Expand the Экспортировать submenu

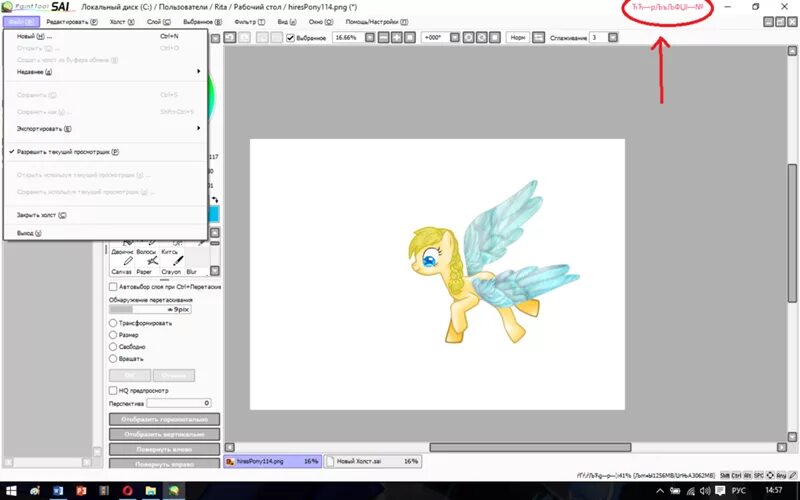106,129
